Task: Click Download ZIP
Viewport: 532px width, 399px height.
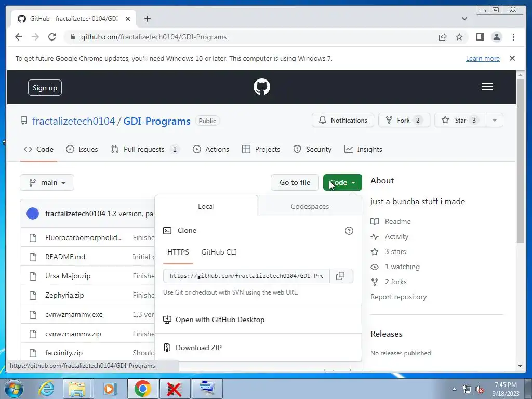Action: (198, 348)
